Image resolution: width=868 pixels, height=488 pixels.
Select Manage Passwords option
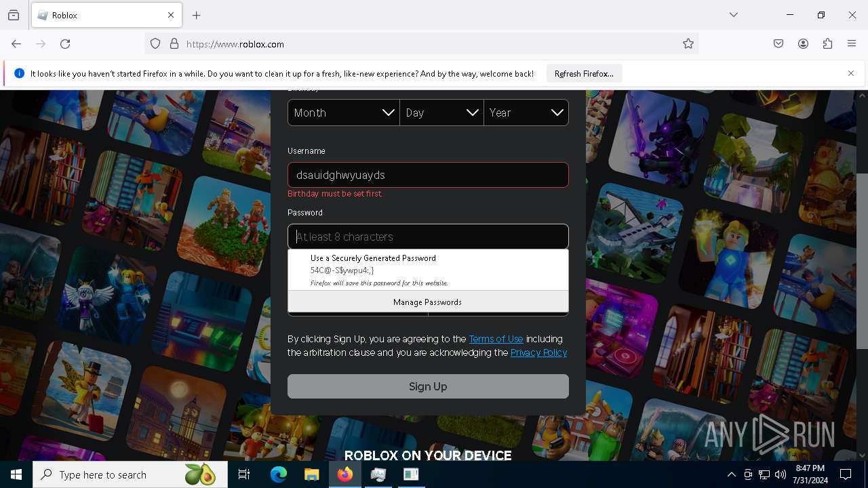coord(428,302)
